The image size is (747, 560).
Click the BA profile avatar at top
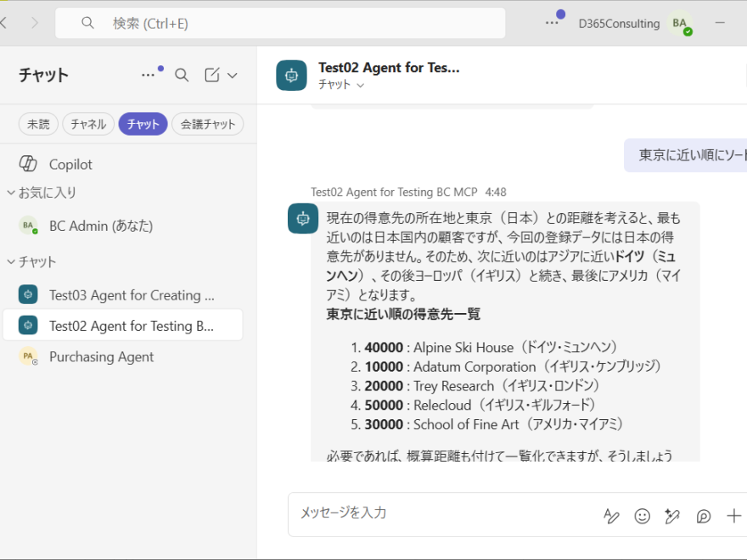(680, 24)
